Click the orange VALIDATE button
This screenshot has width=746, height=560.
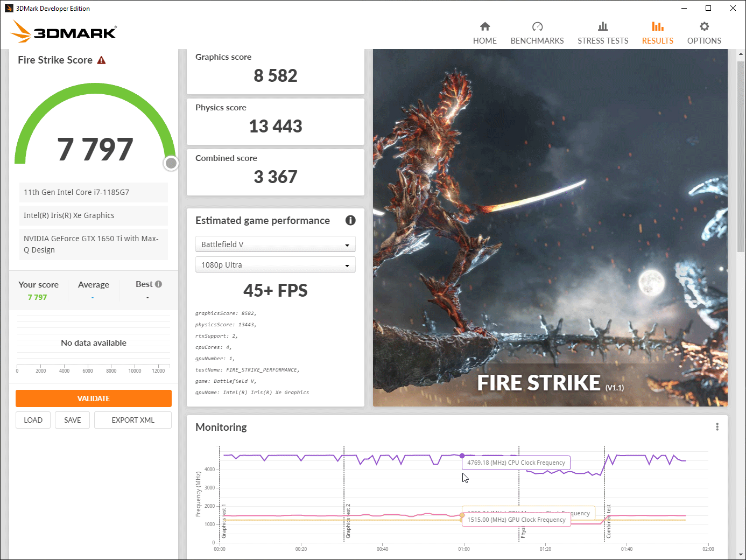click(x=94, y=398)
